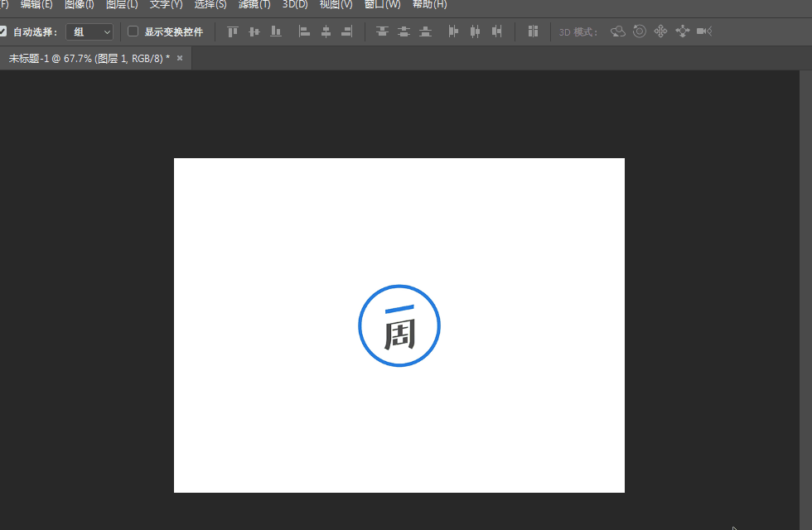Screen dimensions: 812x530
Task: Open the 窗口 menu
Action: click(382, 5)
